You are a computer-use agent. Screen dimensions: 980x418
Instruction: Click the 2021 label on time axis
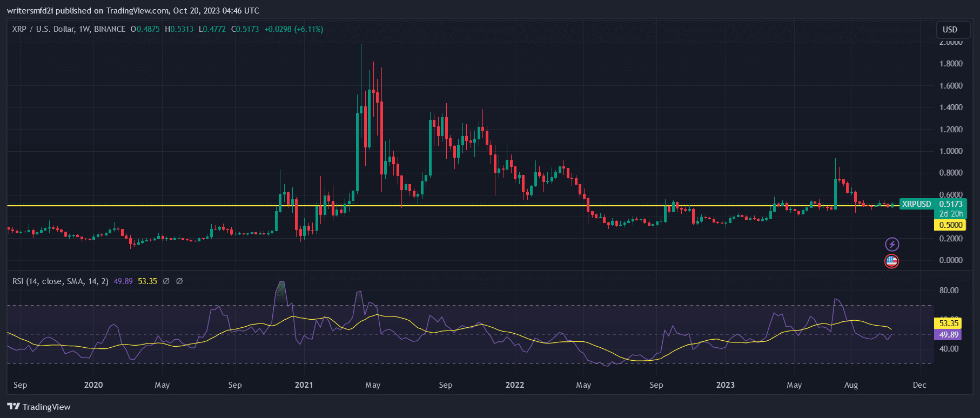304,385
